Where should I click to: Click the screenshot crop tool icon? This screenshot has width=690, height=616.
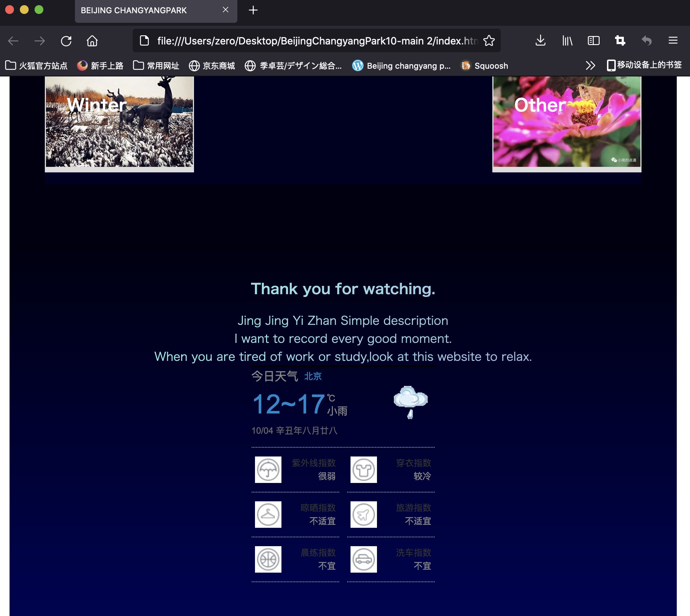pyautogui.click(x=620, y=41)
